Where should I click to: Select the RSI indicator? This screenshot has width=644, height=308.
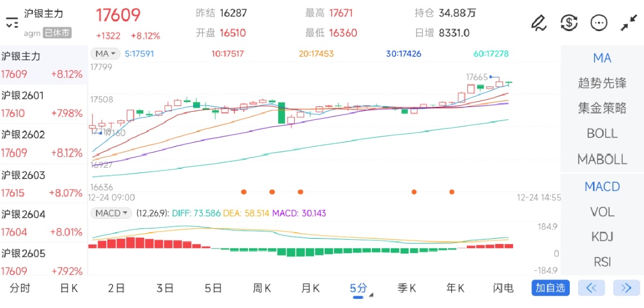click(x=602, y=262)
